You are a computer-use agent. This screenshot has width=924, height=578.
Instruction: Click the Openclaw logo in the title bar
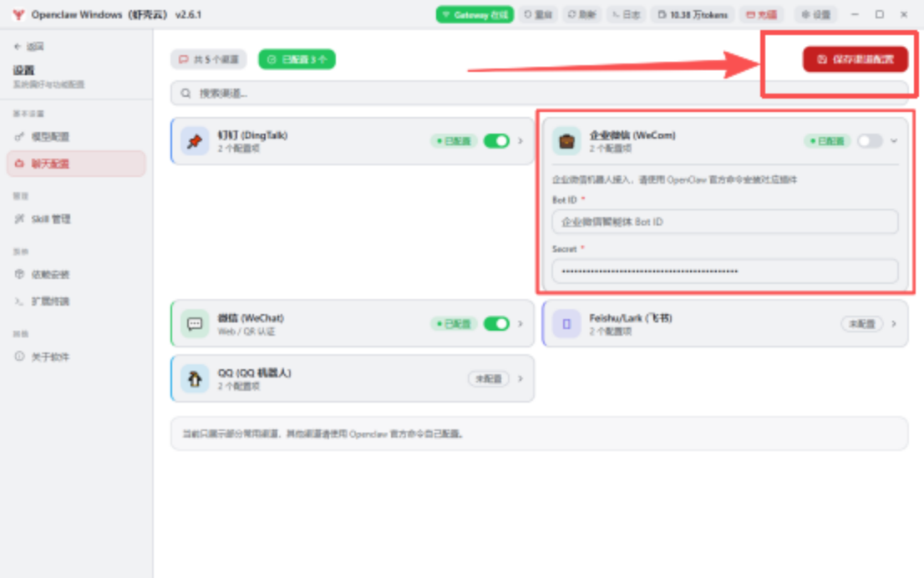(18, 15)
